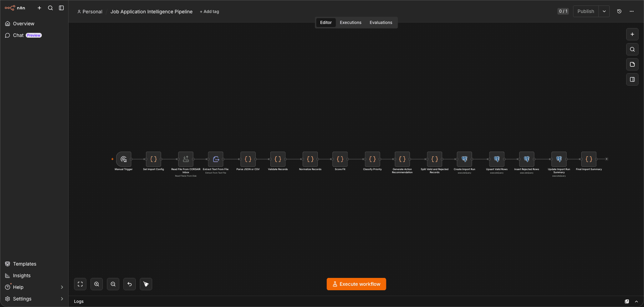The width and height of the screenshot is (644, 307).
Task: Click workflow name Job Application Intelligence Pipeline
Action: tap(151, 12)
